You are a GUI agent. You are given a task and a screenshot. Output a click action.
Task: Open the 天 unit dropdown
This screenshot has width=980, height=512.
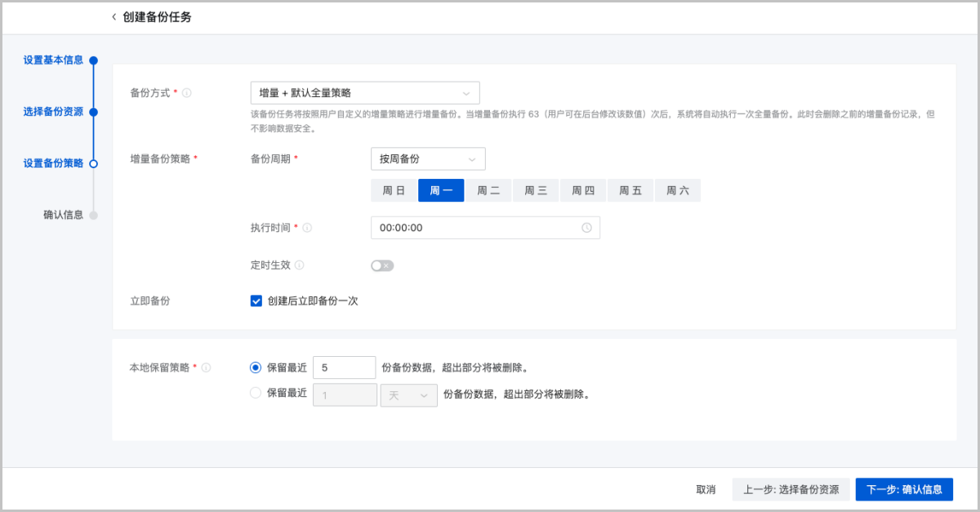(x=408, y=395)
